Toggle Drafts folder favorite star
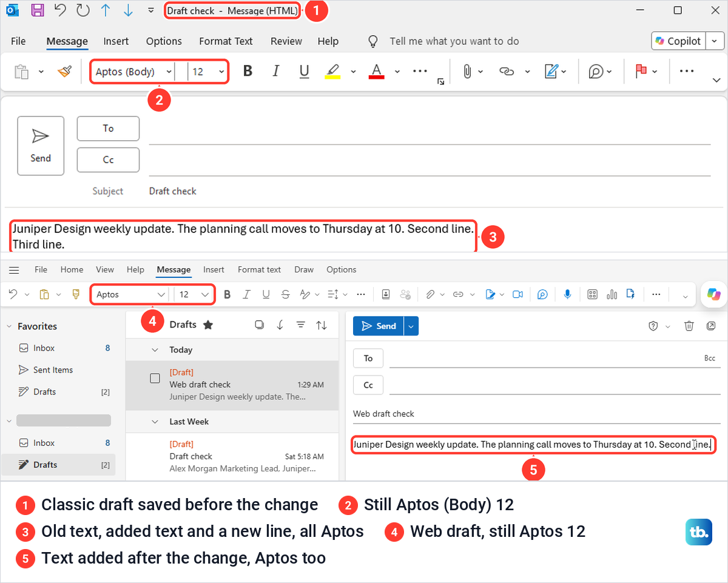The height and width of the screenshot is (583, 728). point(208,325)
